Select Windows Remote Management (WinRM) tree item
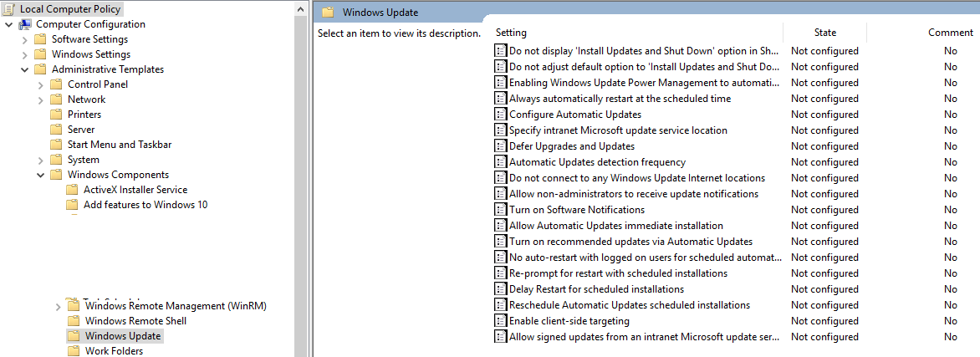Viewport: 980px width, 357px height. pos(176,306)
